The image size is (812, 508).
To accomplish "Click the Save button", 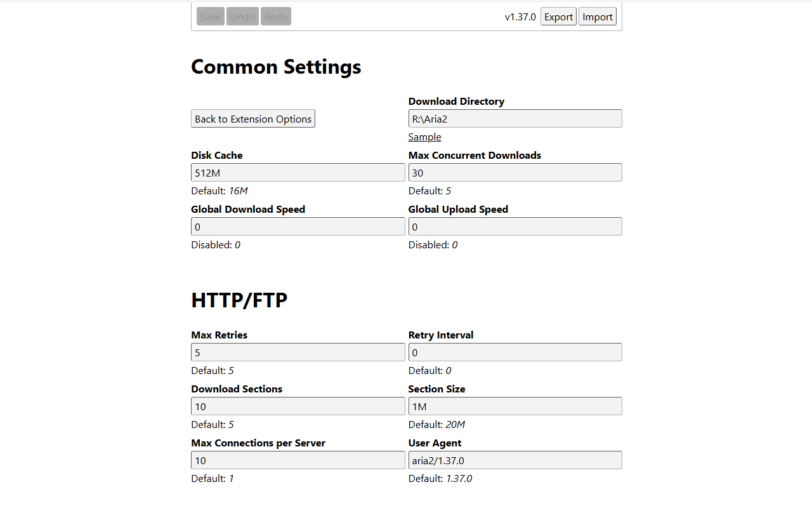I will 211,17.
